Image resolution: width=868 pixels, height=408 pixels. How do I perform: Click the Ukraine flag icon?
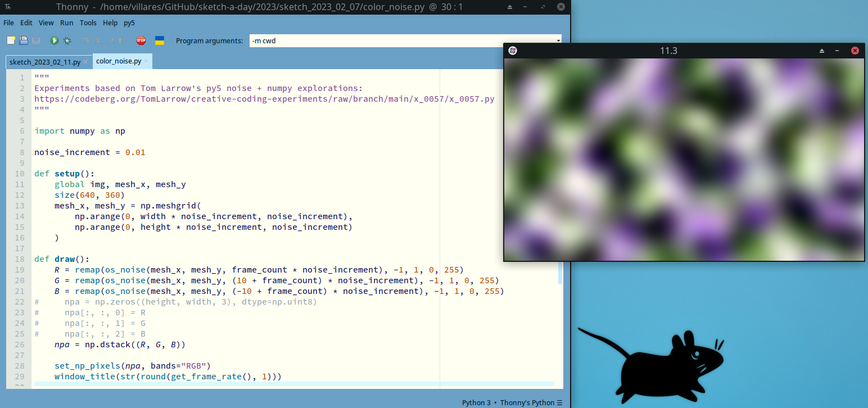click(x=160, y=40)
